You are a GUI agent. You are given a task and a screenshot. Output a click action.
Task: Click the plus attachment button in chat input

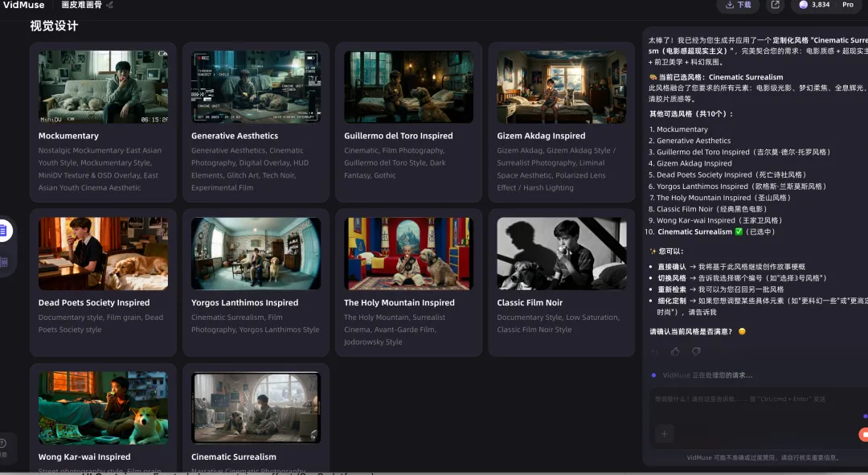coord(665,434)
